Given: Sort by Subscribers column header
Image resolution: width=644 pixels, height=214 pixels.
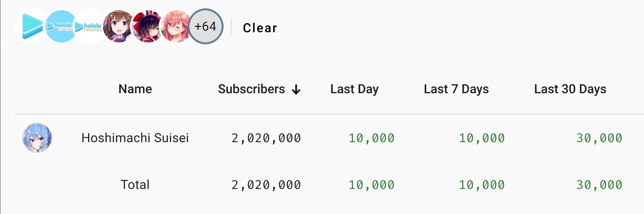Looking at the screenshot, I should pos(251,89).
